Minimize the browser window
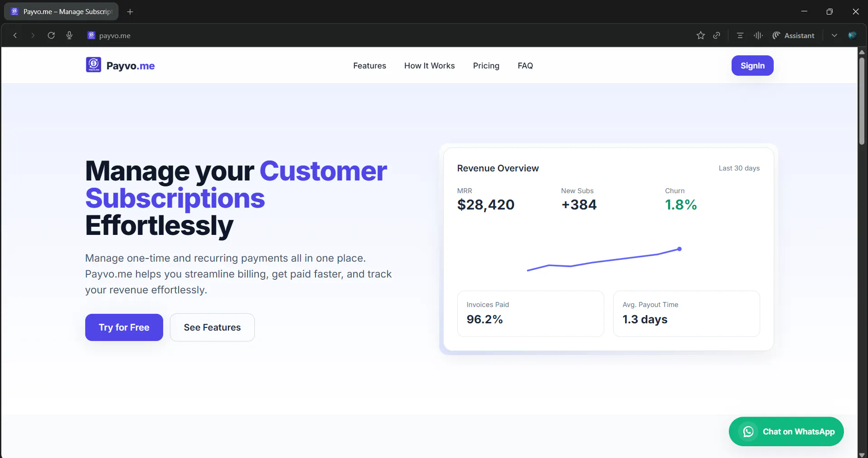 [x=804, y=11]
